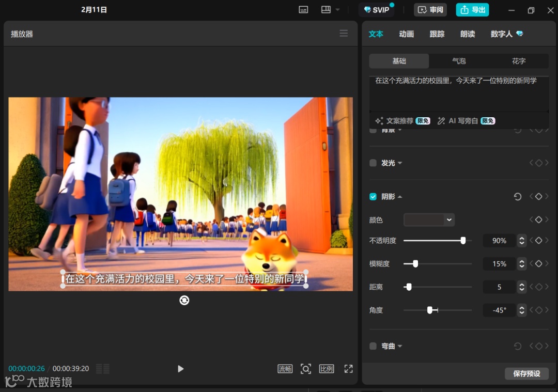Select the 花字 sub-tab
This screenshot has width=558, height=392.
click(x=519, y=61)
